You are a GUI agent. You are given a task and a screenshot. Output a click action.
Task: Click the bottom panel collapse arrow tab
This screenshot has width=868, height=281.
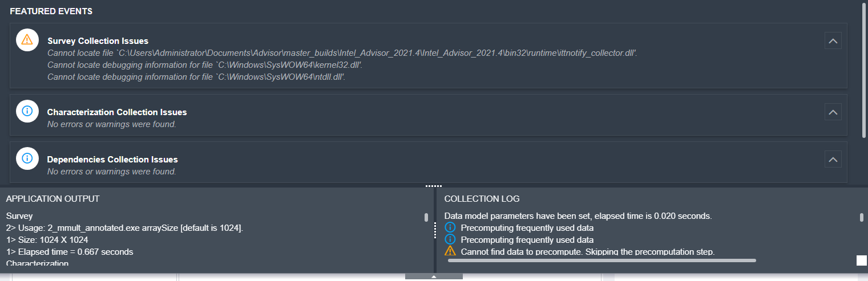click(434, 277)
